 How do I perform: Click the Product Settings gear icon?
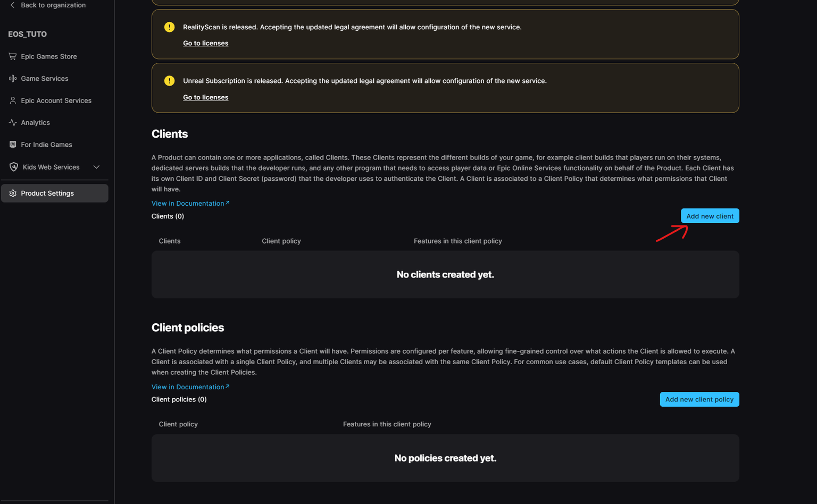click(13, 194)
